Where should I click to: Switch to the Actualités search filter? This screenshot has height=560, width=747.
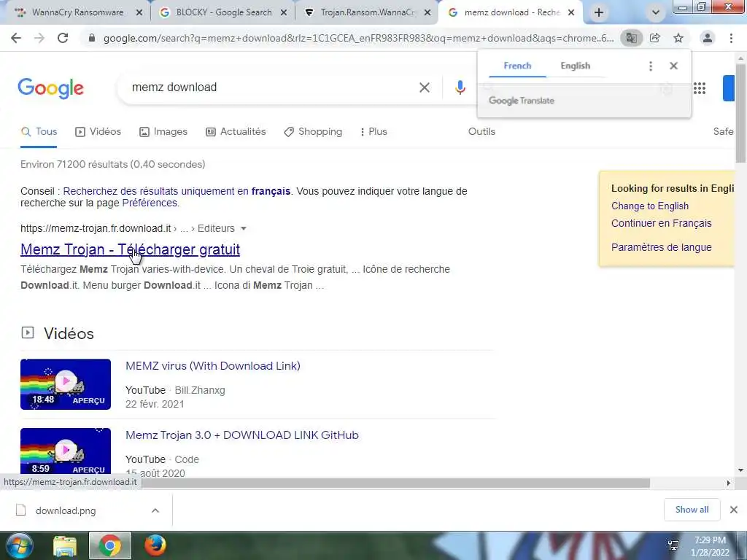[236, 132]
